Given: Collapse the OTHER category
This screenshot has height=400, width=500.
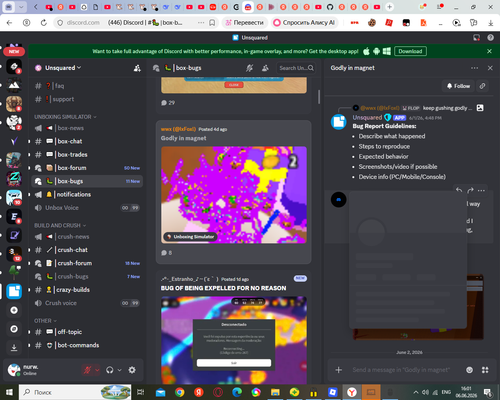Looking at the screenshot, I should [45, 321].
